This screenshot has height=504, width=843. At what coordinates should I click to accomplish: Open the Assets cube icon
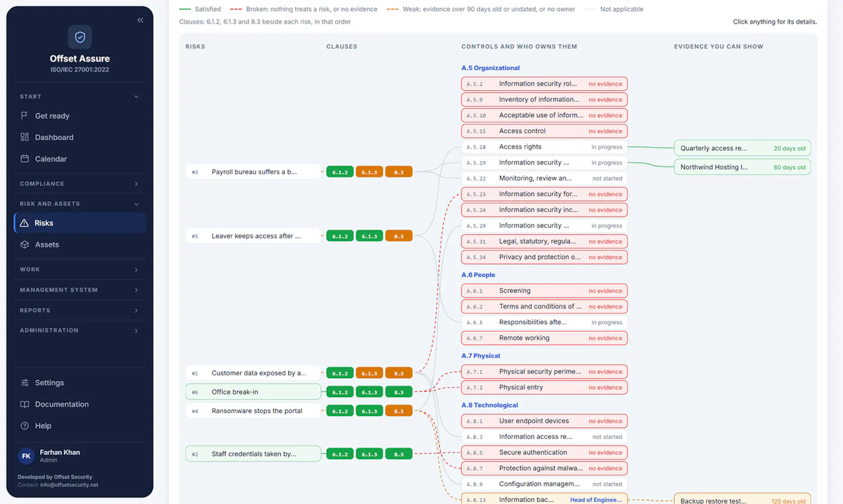click(24, 244)
